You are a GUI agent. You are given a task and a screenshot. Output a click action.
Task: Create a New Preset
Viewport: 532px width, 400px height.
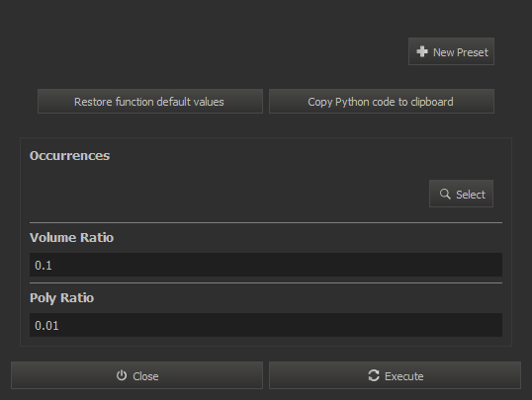pyautogui.click(x=451, y=51)
